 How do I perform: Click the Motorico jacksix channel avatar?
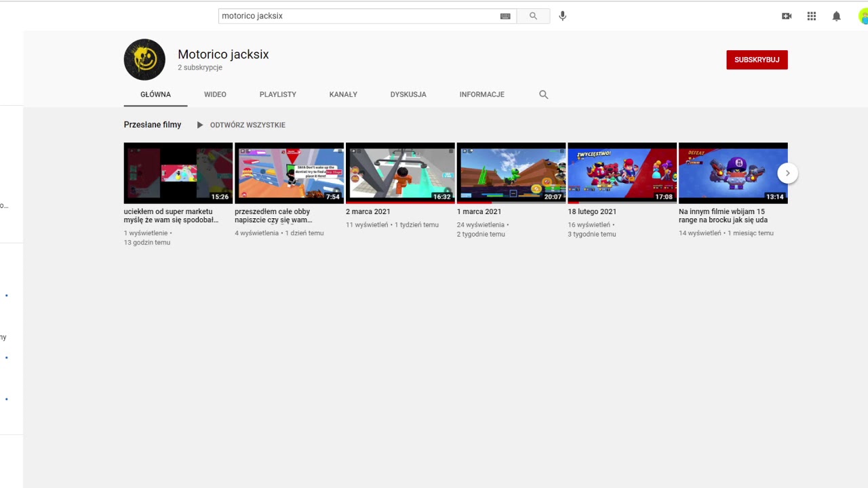coord(144,60)
